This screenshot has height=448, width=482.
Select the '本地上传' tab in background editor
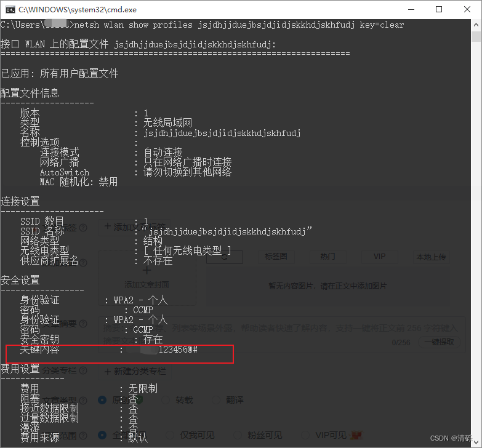(x=431, y=257)
